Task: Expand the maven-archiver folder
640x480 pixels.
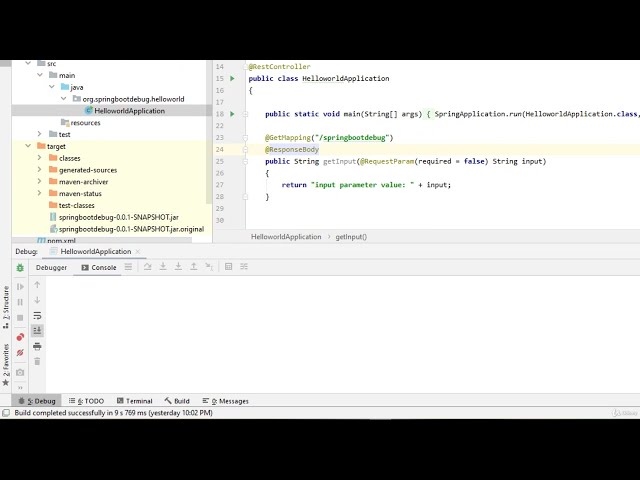Action: pyautogui.click(x=40, y=181)
